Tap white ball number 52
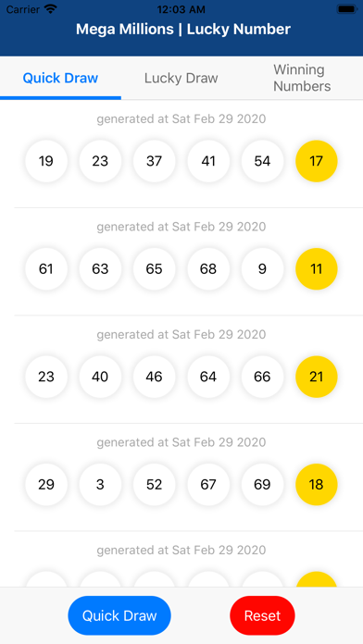 click(154, 485)
